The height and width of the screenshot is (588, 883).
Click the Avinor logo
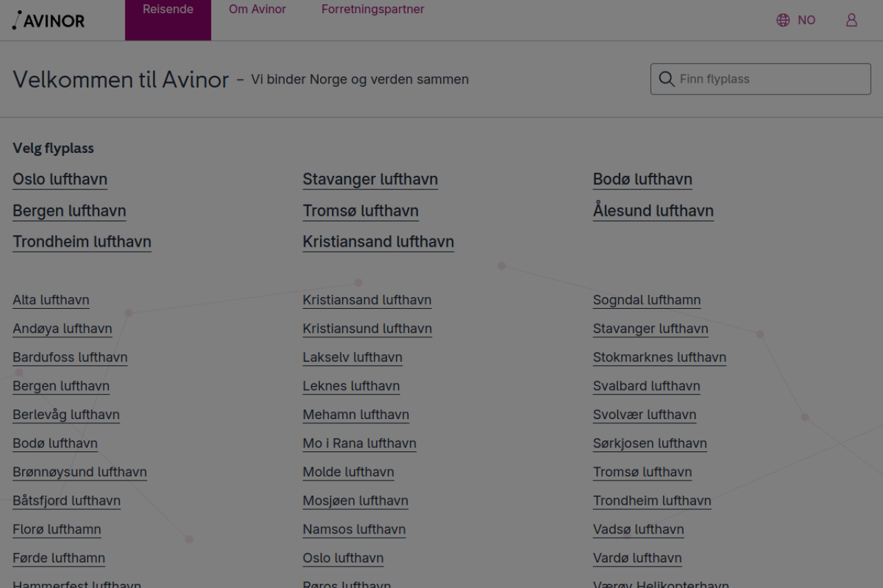pos(48,21)
